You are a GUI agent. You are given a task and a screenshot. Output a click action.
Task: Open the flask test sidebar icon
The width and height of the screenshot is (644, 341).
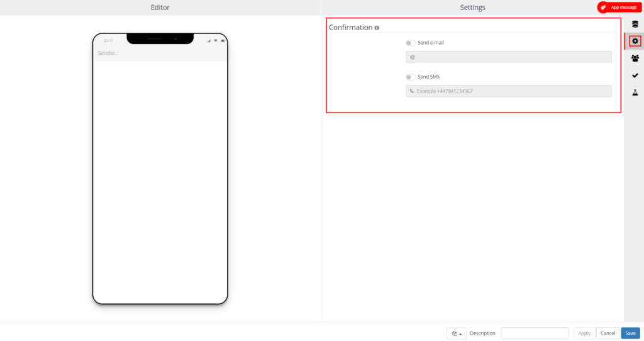tap(635, 93)
